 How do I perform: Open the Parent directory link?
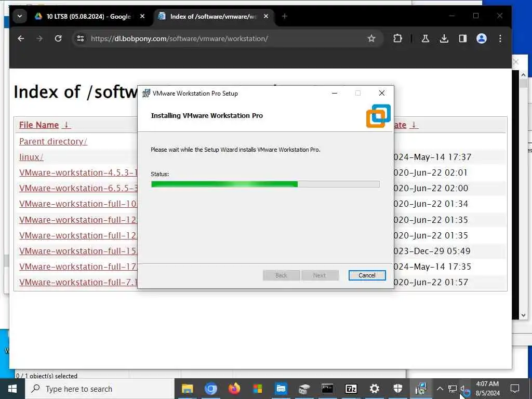coord(54,141)
